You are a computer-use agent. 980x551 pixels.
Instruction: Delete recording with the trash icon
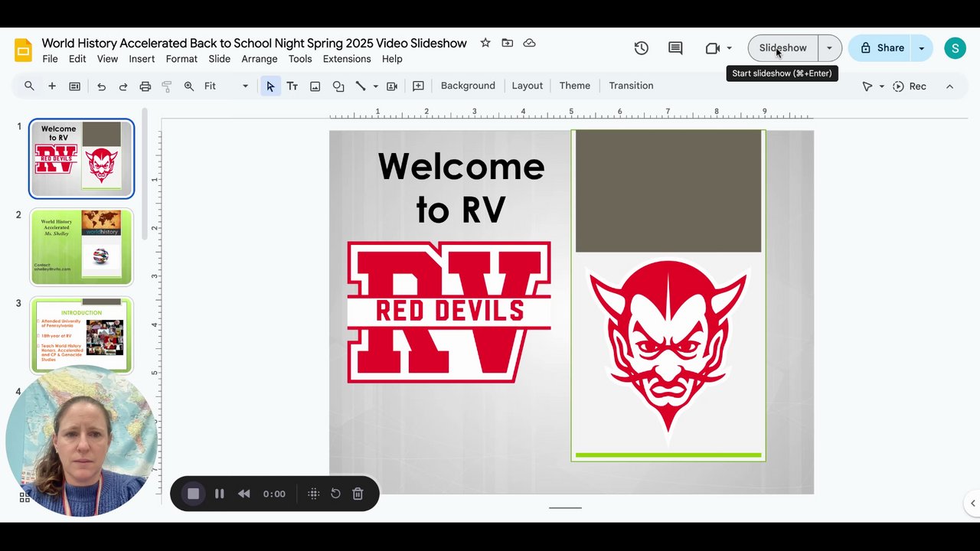click(358, 494)
